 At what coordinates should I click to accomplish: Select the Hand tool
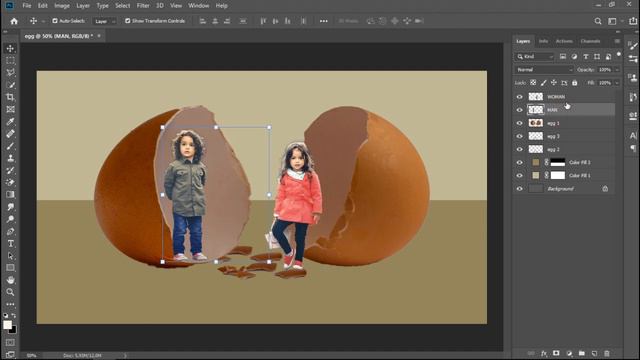11,280
